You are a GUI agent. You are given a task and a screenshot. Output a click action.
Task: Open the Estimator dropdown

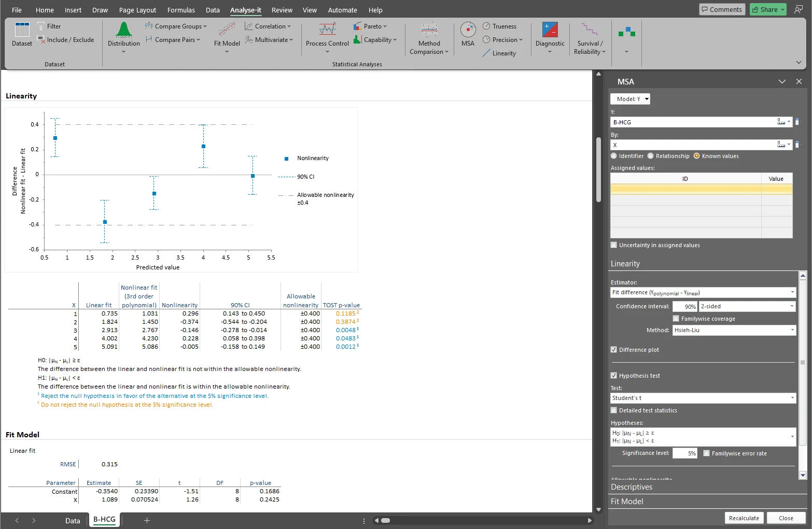coord(703,292)
